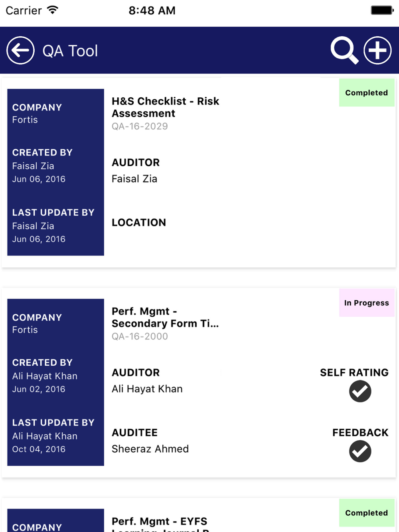Open the search magnifier icon
Viewport: 399px width, 532px height.
coord(344,50)
